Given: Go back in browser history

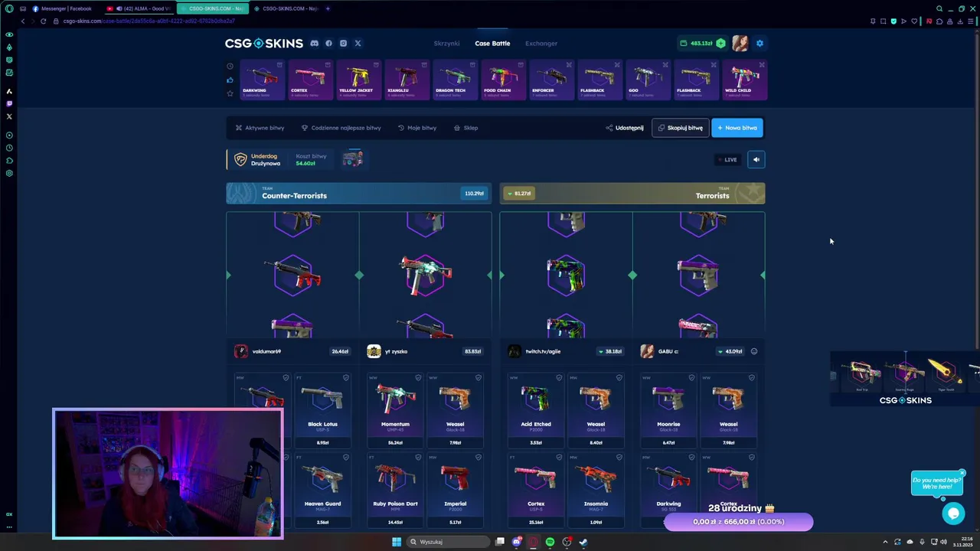Looking at the screenshot, I should 23,21.
